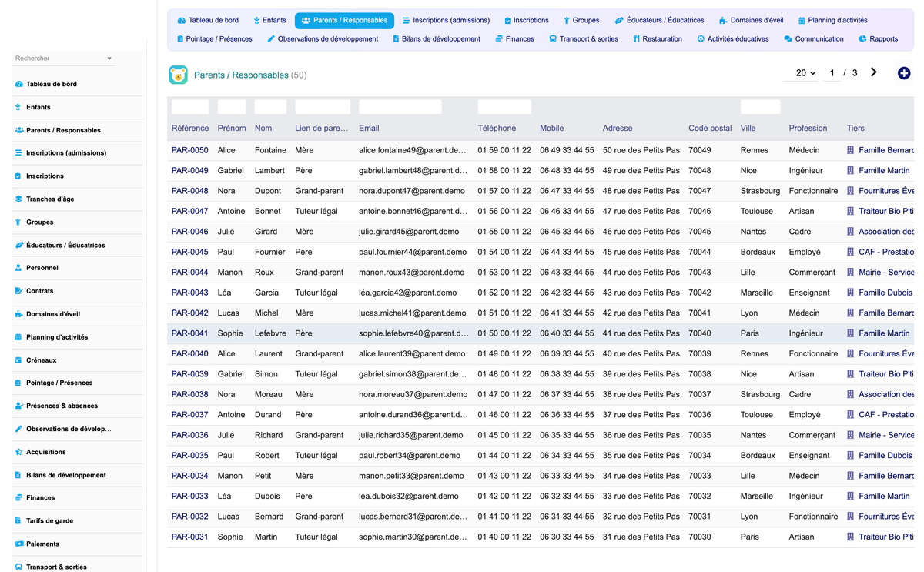Click the Domaines d'éveil puzzle icon in top bar
This screenshot has height=572, width=924.
click(x=723, y=20)
